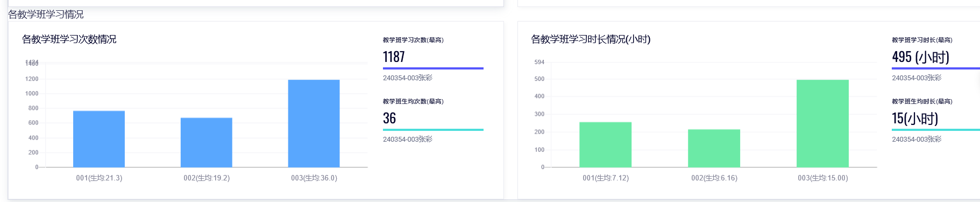The width and height of the screenshot is (980, 202).
Task: Click the green bar for class 002
Action: (x=714, y=148)
